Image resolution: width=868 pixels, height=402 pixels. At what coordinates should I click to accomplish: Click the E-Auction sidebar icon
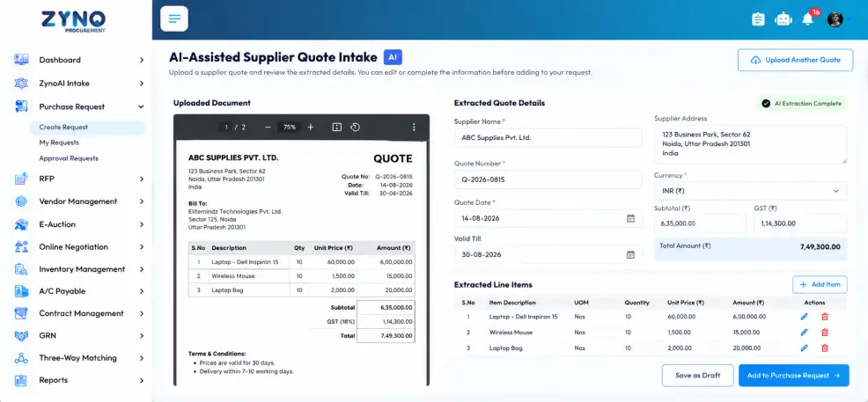coord(21,224)
